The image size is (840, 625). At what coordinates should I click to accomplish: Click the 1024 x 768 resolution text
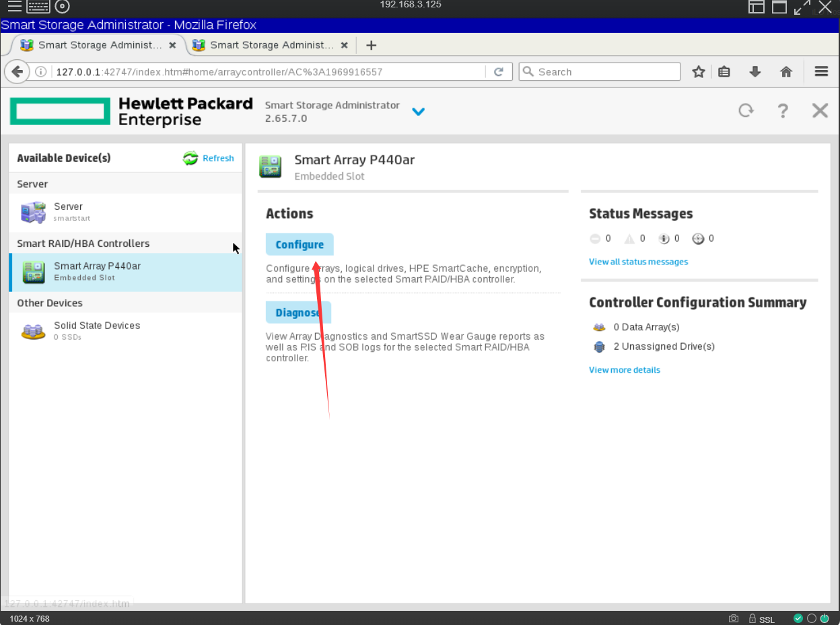tap(30, 618)
